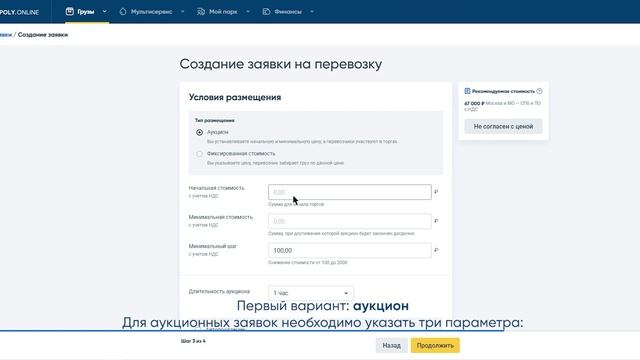Click the 'Создание заявки' breadcrumb text
The image size is (640, 360).
click(43, 35)
